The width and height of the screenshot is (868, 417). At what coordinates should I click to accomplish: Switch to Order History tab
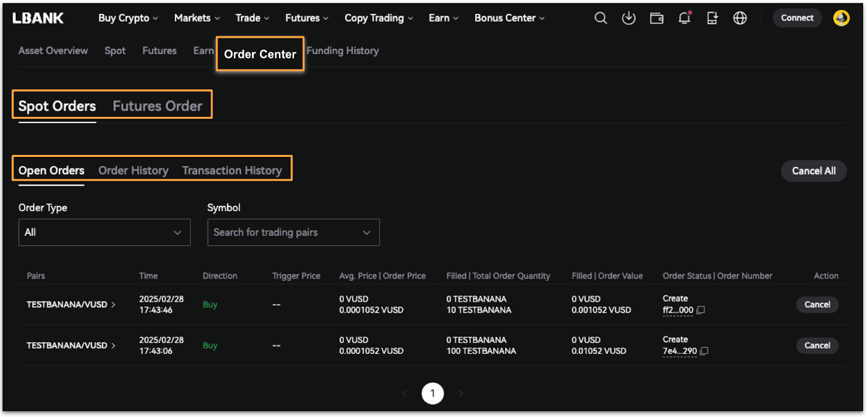(x=133, y=170)
